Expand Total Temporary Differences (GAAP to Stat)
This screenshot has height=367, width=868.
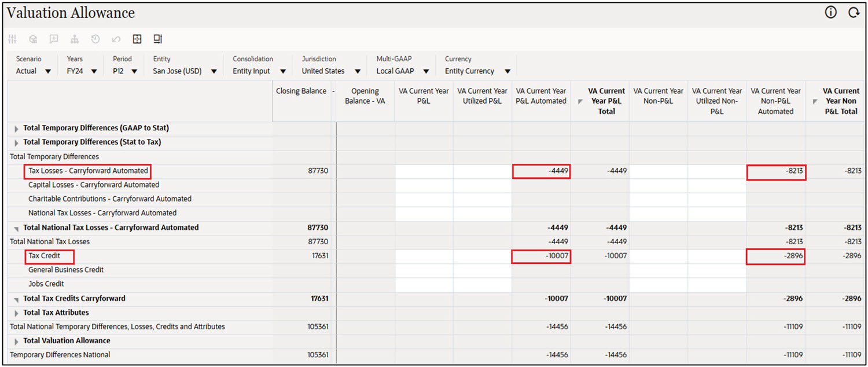(x=15, y=128)
